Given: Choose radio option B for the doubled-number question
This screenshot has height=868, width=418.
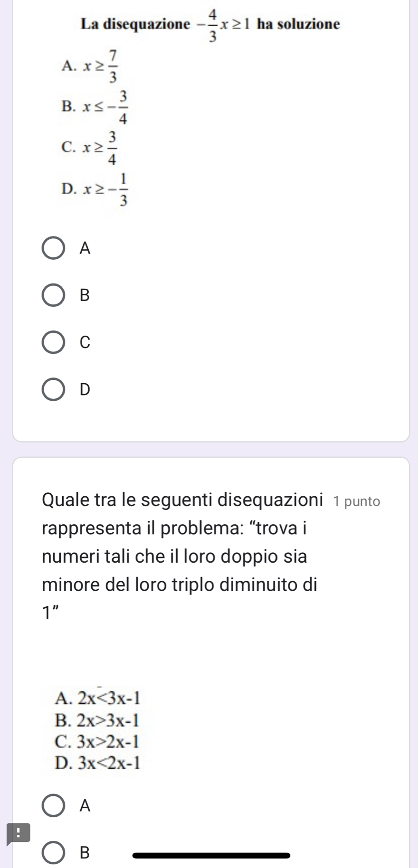Looking at the screenshot, I should [54, 853].
